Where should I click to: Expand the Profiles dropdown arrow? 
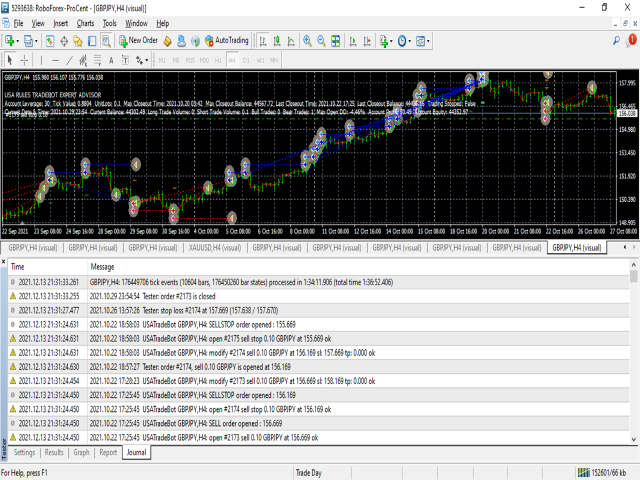tap(36, 41)
